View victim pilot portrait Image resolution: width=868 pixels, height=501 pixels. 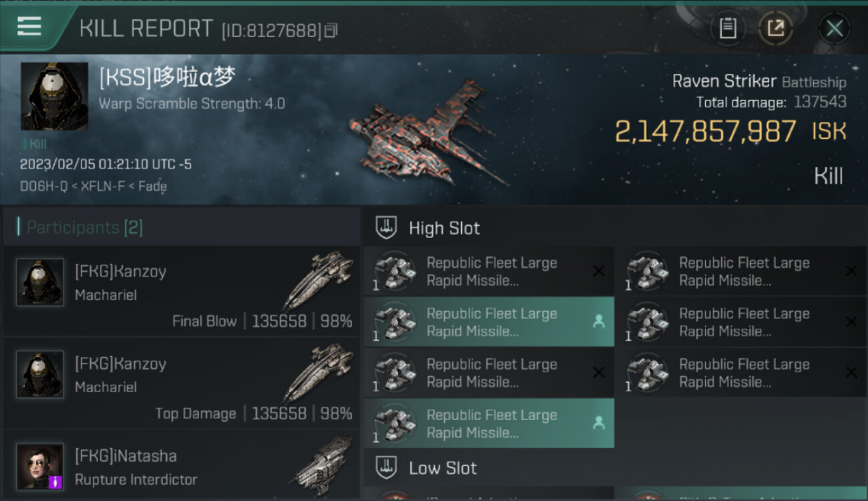[x=54, y=96]
